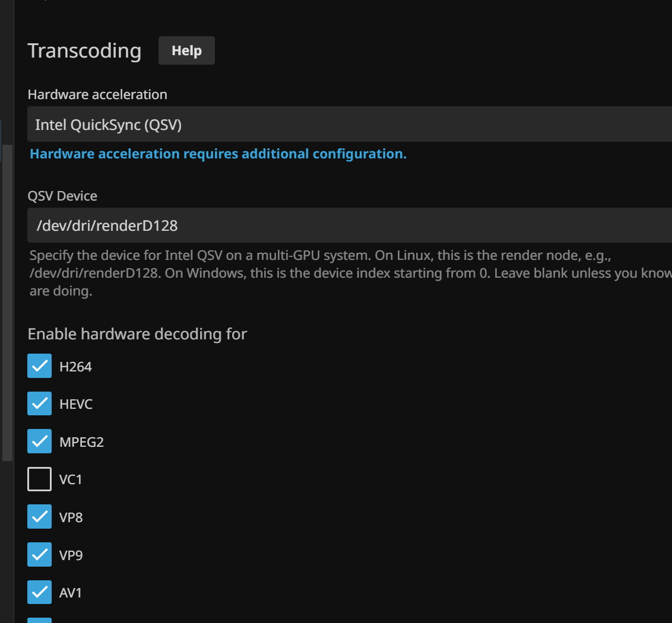Toggle the VP8 decoding checkbox off
Screen dimensions: 672x623
point(40,517)
